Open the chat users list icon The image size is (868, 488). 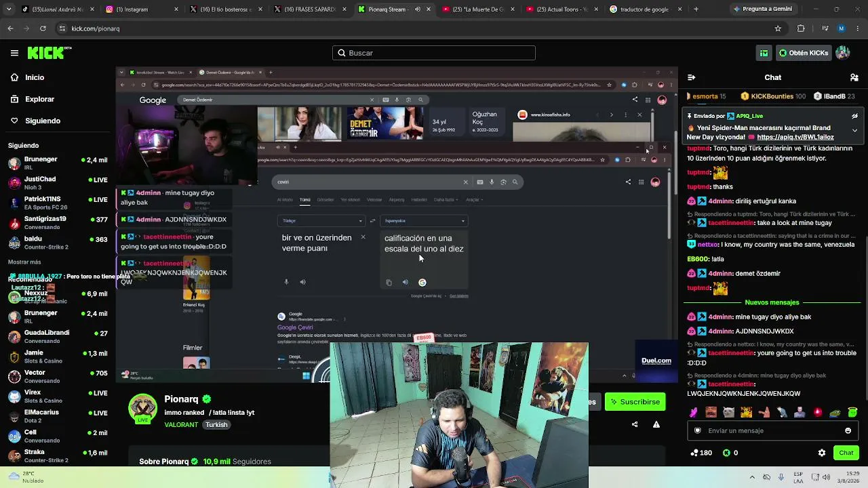[x=854, y=77]
